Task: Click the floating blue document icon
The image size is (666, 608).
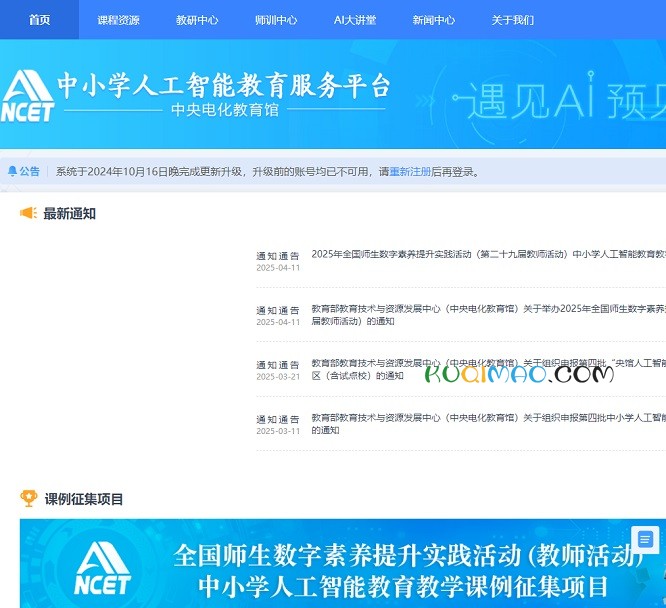Action: [645, 540]
